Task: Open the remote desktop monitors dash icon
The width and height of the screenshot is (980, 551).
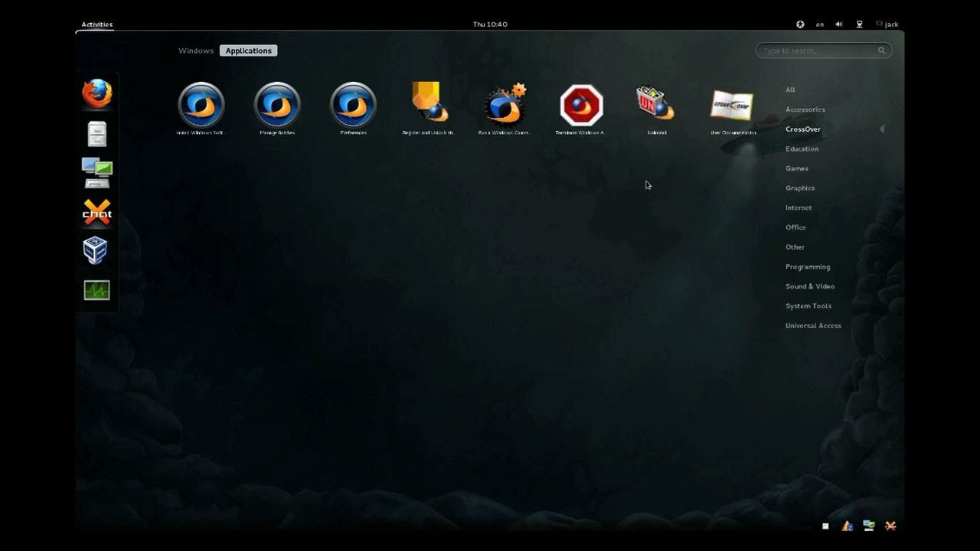Action: click(x=97, y=173)
